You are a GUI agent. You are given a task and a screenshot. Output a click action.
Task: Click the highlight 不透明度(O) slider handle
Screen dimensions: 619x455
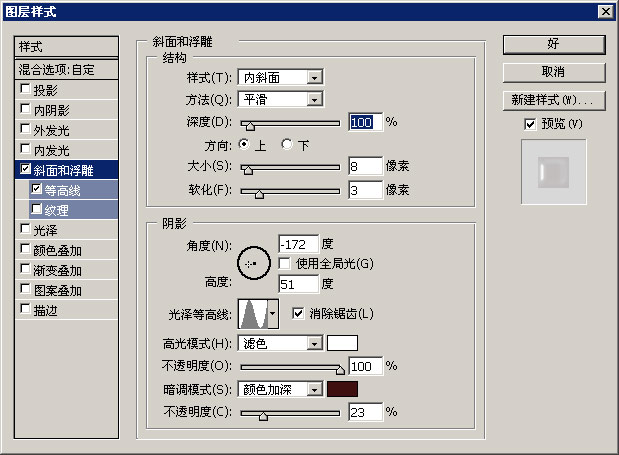pos(340,369)
